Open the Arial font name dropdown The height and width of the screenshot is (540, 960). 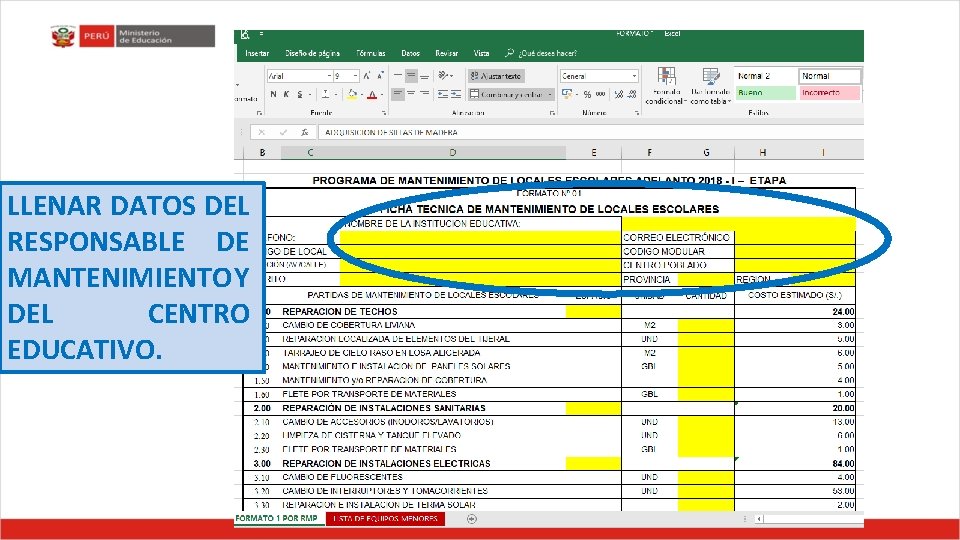(329, 76)
